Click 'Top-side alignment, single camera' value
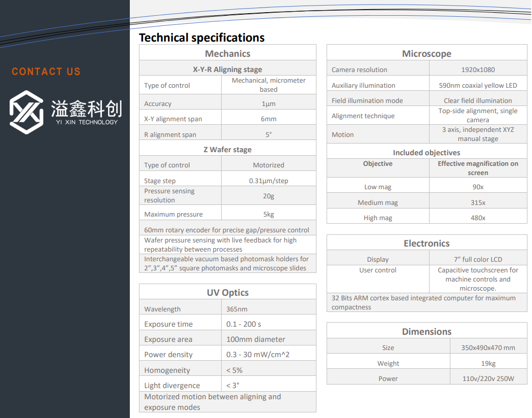The width and height of the screenshot is (532, 418). coord(478,115)
